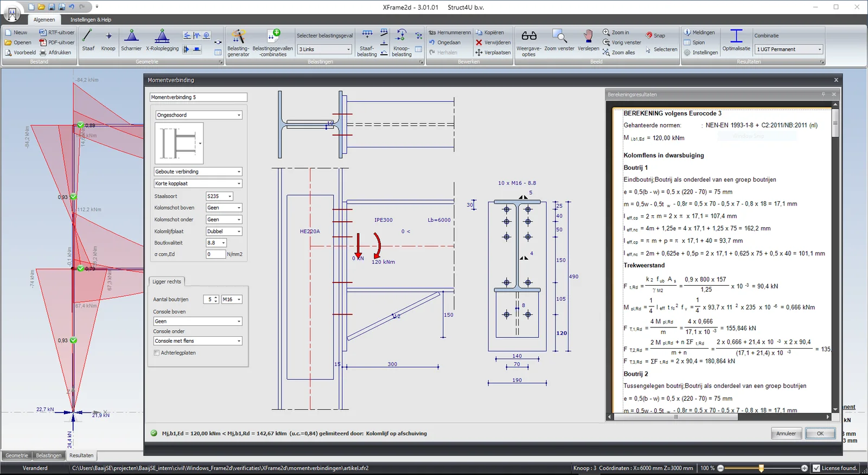The width and height of the screenshot is (868, 475).
Task: Open Meldingen messages
Action: pos(699,33)
